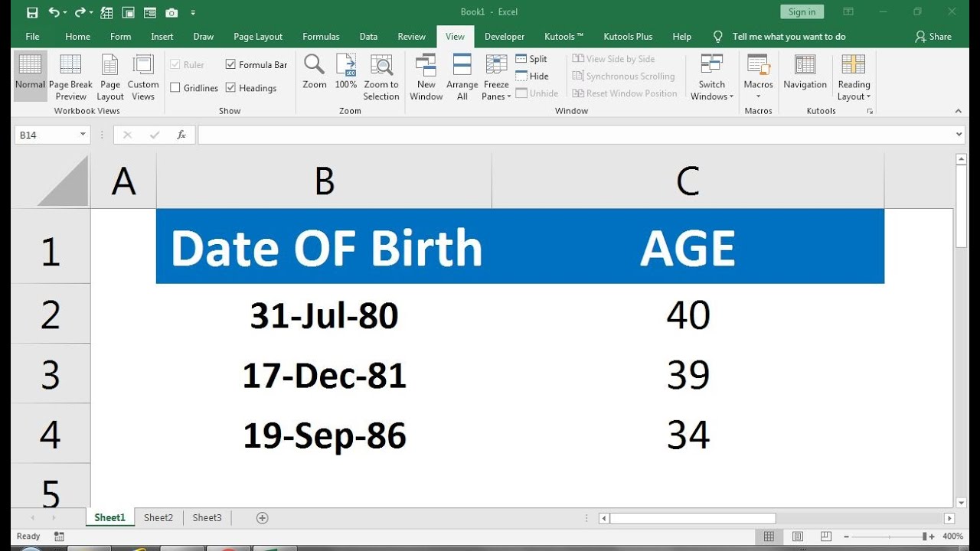Image resolution: width=980 pixels, height=551 pixels.
Task: Click the Save icon in Quick Access Toolbar
Action: (x=32, y=12)
